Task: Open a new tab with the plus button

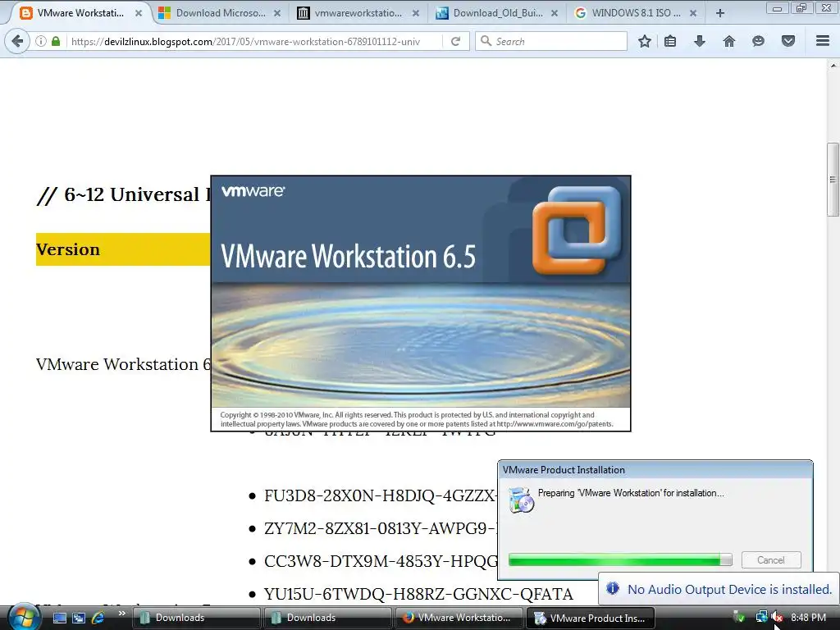Action: pyautogui.click(x=720, y=13)
